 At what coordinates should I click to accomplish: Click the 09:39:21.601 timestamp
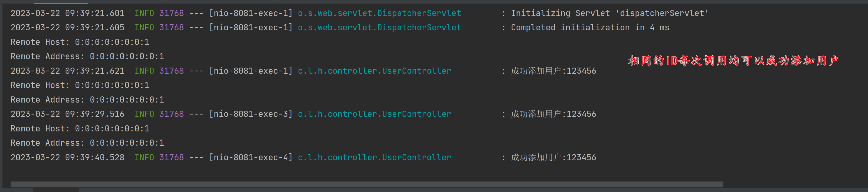(x=67, y=13)
